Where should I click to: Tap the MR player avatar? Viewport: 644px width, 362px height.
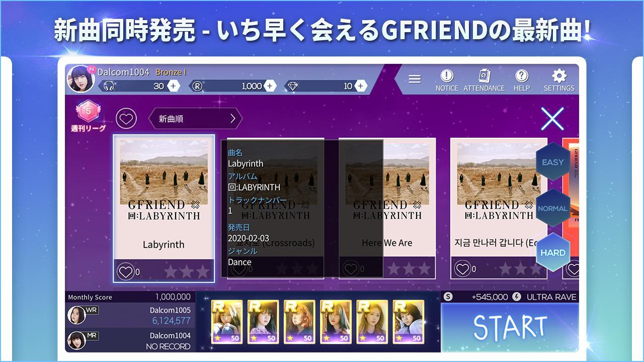pos(76,340)
